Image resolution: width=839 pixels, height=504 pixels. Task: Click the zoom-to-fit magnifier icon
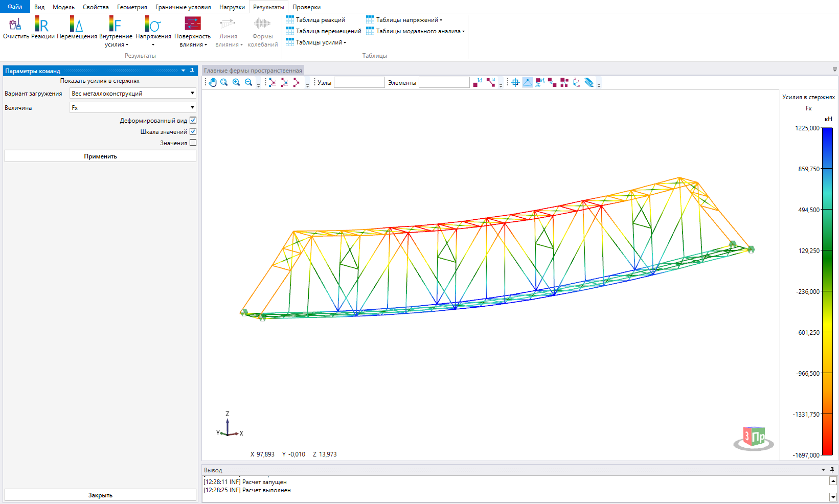click(x=224, y=82)
